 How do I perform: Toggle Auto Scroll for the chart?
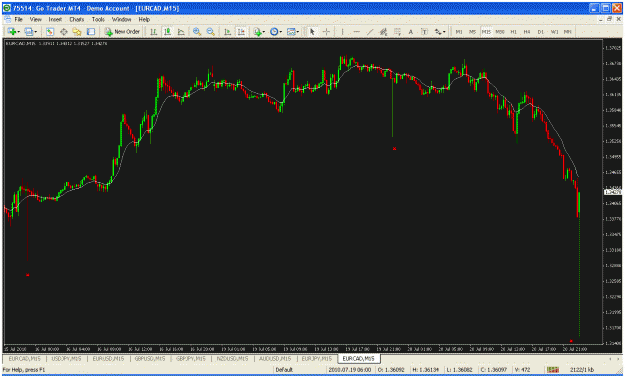tap(227, 31)
